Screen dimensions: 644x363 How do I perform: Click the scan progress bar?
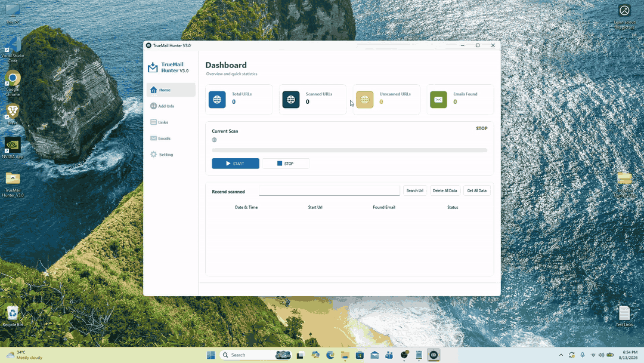(x=349, y=150)
